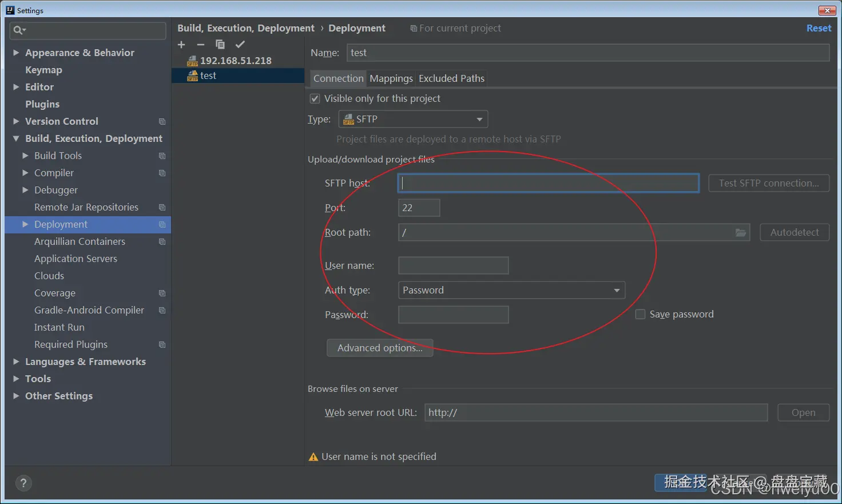Click project-level icon beside Version Control
842x504 pixels.
point(162,121)
